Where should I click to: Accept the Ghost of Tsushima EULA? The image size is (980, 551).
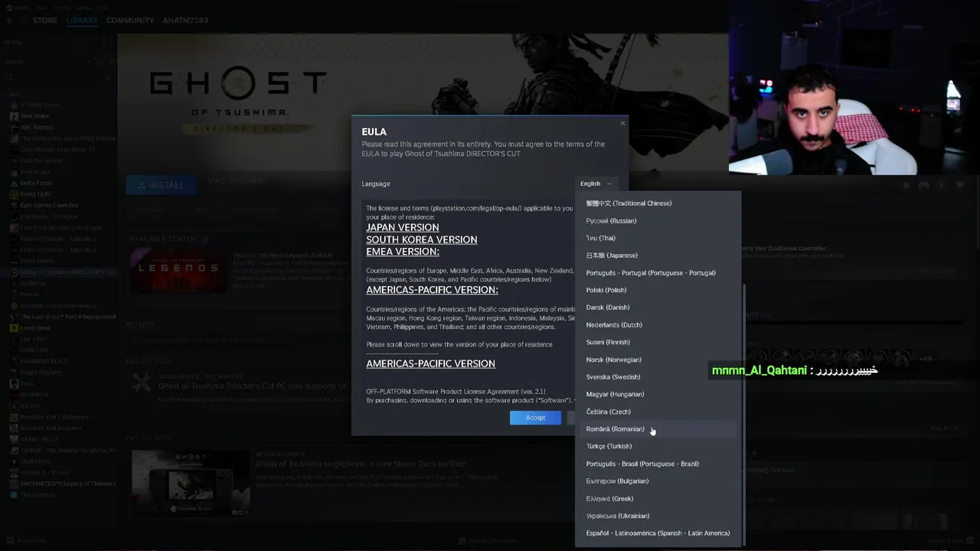[535, 418]
